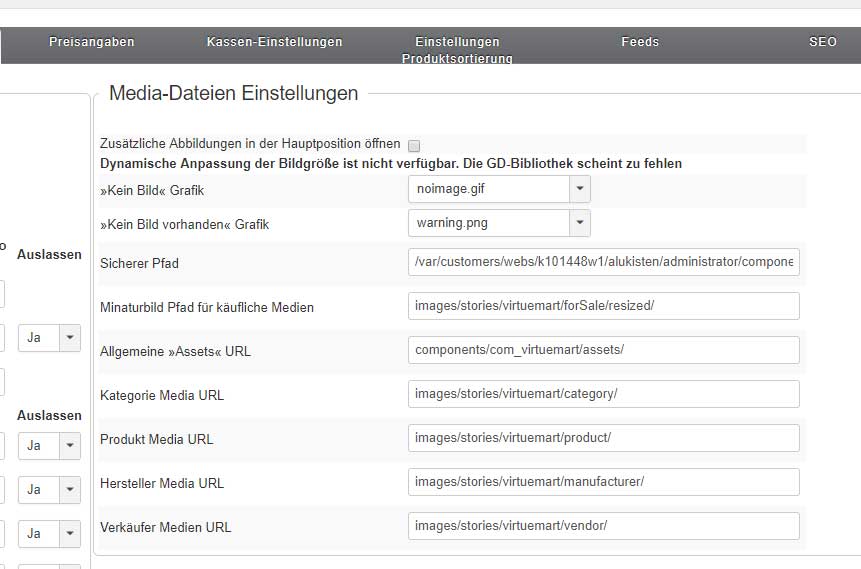Focus the Hersteller Media URL field
Viewport: 861px width, 569px height.
(604, 482)
